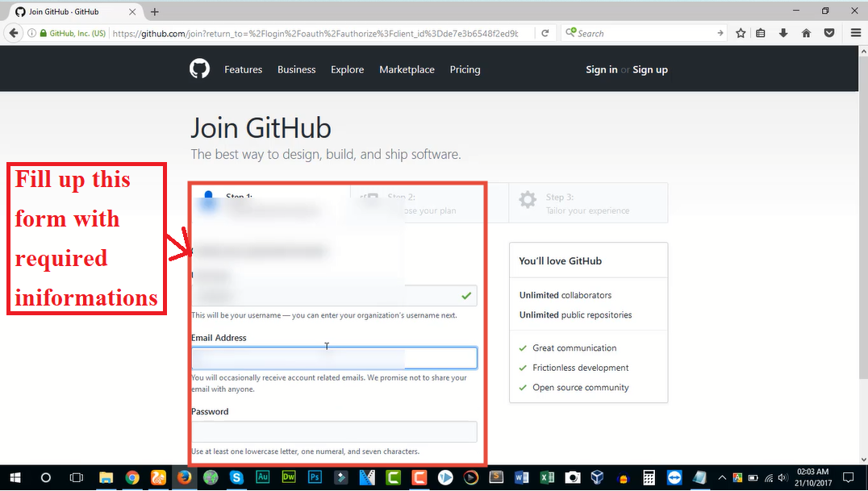Viewport: 868px width, 491px height.
Task: Show hidden system tray icons
Action: (722, 478)
